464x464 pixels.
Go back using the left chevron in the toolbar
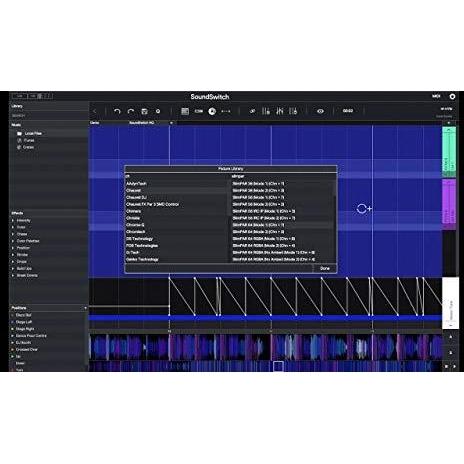(95, 111)
